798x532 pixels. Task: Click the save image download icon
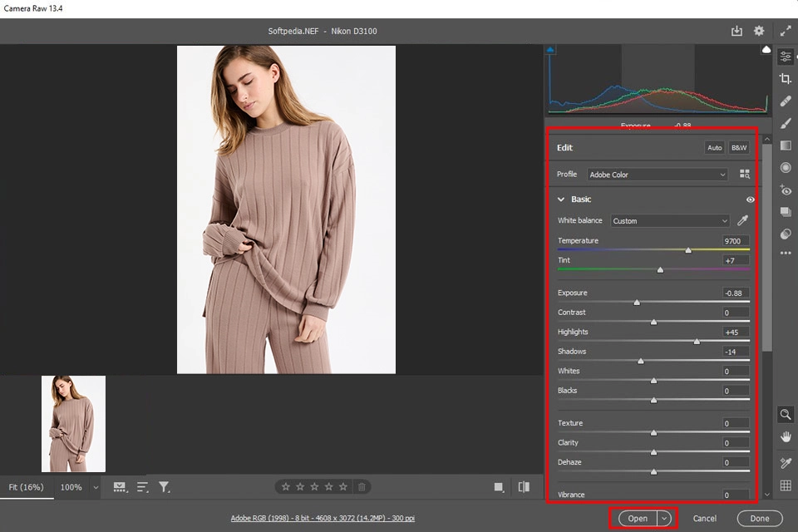736,31
